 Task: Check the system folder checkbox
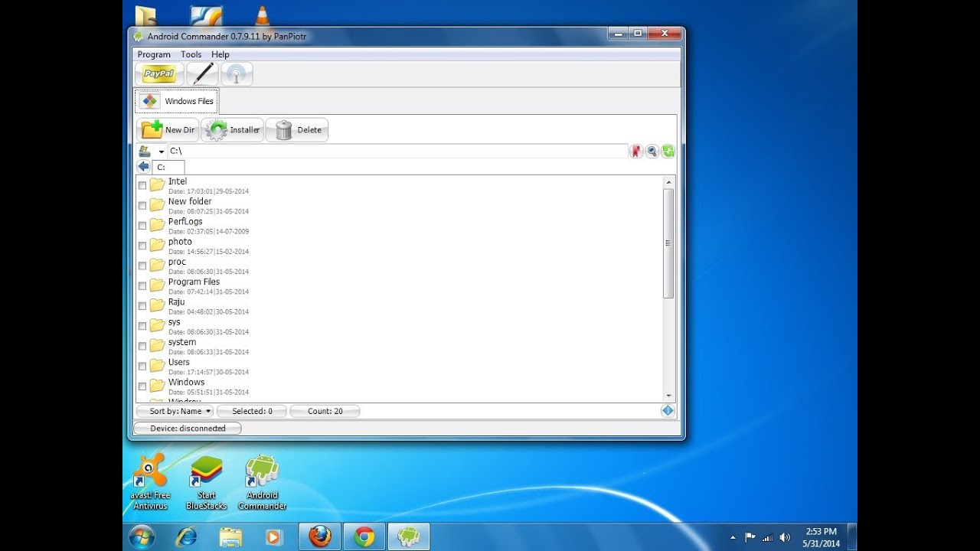click(142, 346)
